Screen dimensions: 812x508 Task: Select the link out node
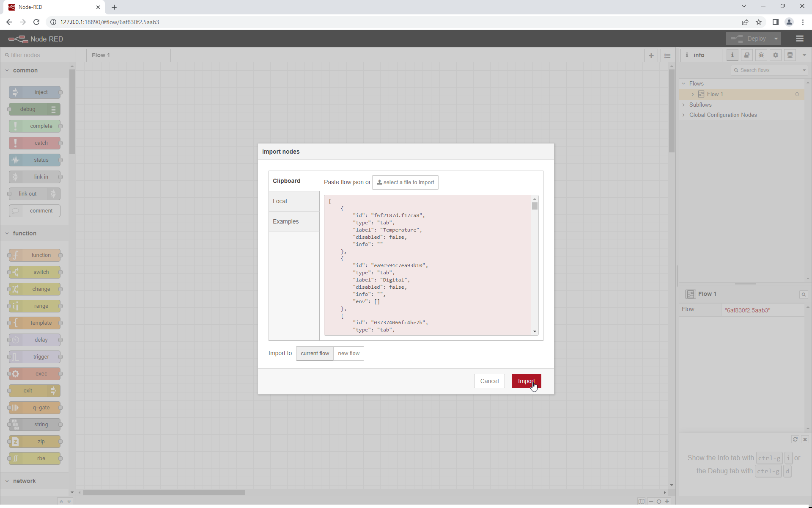[x=35, y=194]
